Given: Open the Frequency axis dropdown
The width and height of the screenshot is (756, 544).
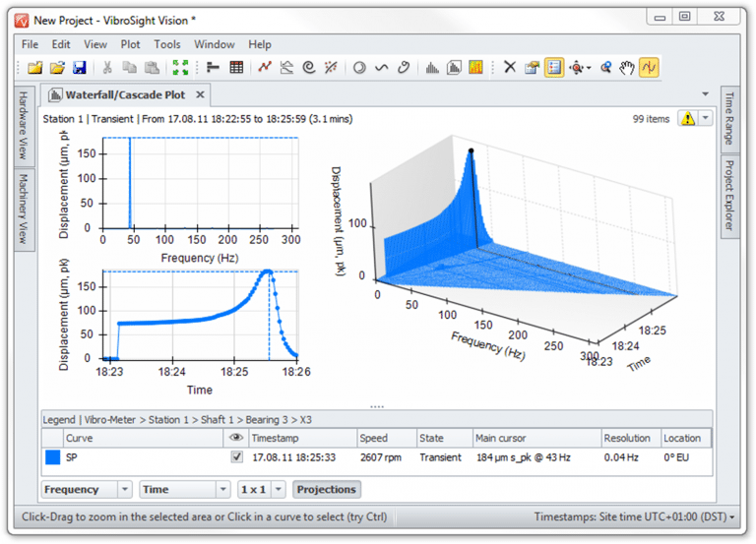Looking at the screenshot, I should pyautogui.click(x=124, y=490).
